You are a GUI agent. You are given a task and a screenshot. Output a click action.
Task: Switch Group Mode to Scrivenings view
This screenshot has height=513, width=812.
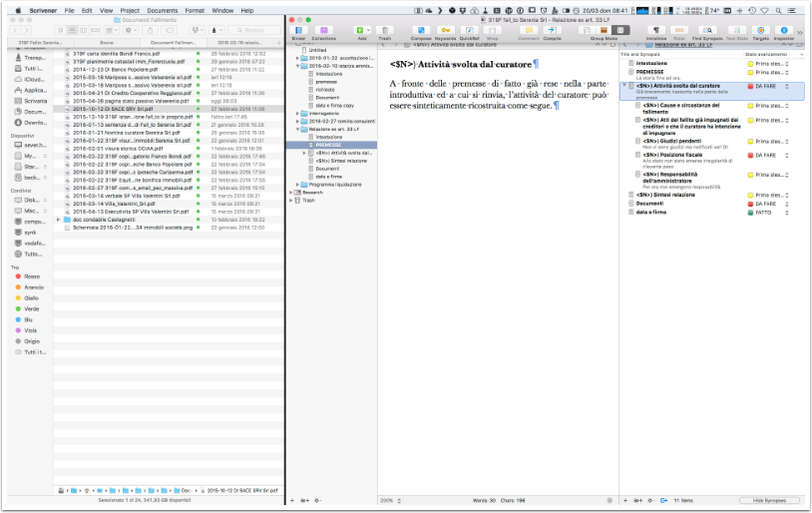(588, 31)
